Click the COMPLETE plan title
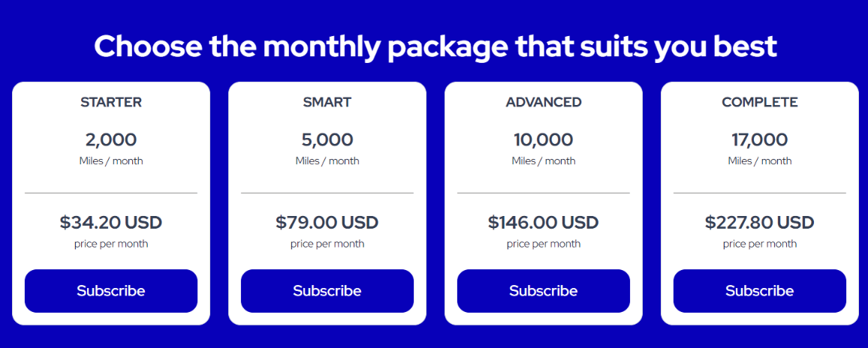 pos(760,102)
